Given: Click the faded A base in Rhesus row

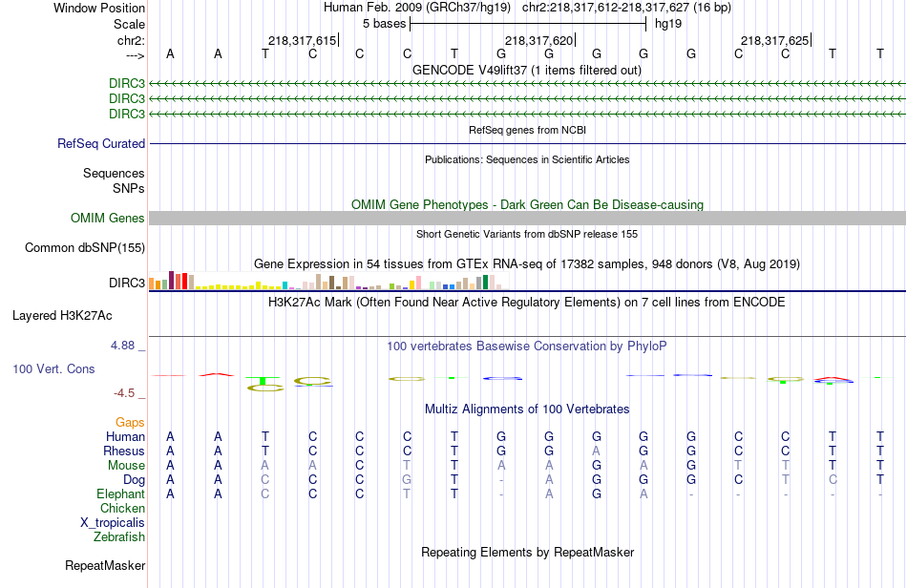Looking at the screenshot, I should tap(597, 451).
